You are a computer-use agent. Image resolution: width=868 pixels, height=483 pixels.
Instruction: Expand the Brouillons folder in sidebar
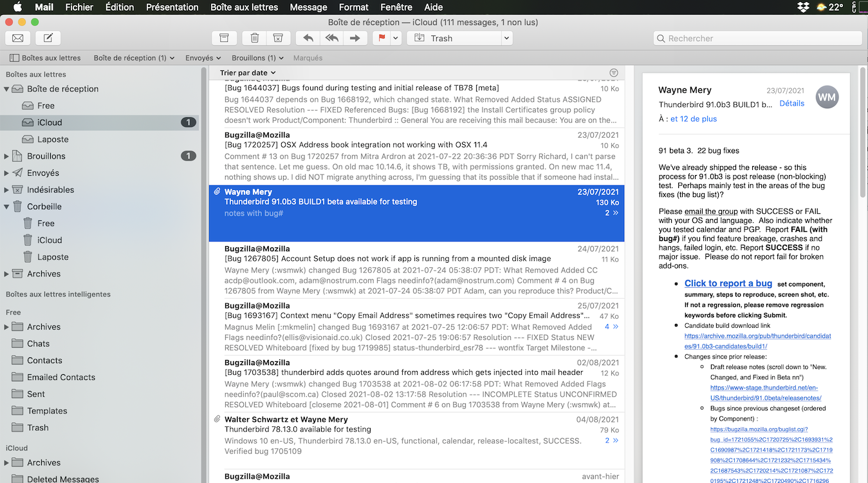coord(7,156)
